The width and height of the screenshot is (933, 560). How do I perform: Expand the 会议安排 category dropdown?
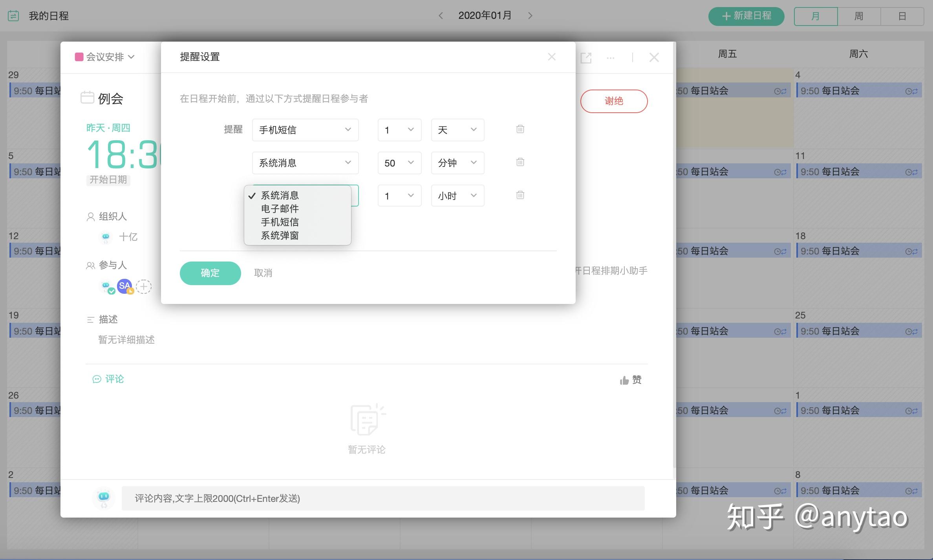pyautogui.click(x=105, y=57)
